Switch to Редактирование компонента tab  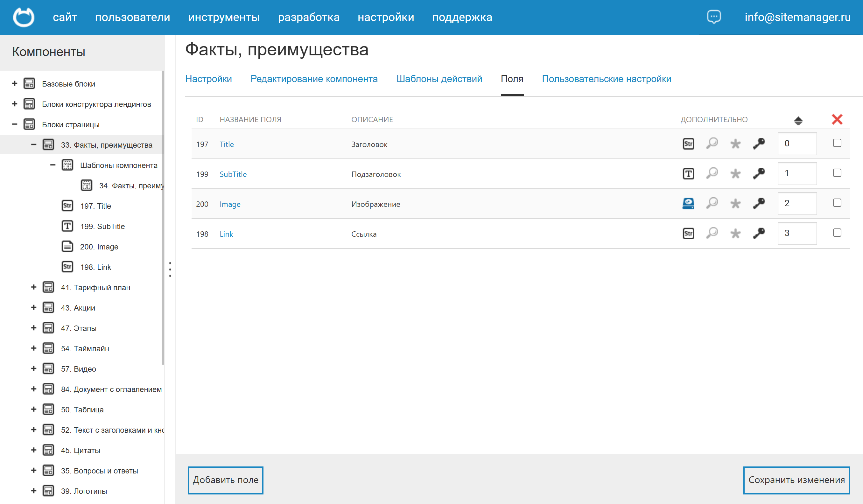[x=314, y=79]
